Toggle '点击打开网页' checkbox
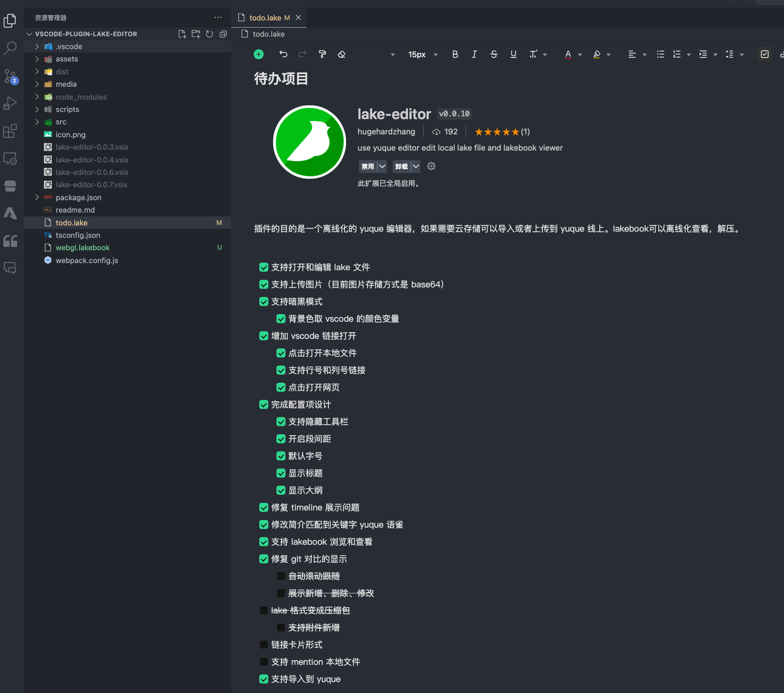The image size is (784, 693). 281,387
